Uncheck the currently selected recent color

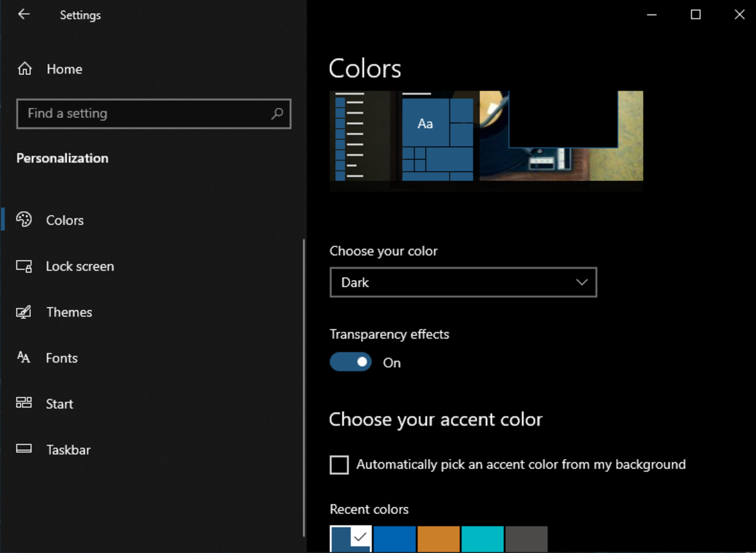[x=350, y=539]
